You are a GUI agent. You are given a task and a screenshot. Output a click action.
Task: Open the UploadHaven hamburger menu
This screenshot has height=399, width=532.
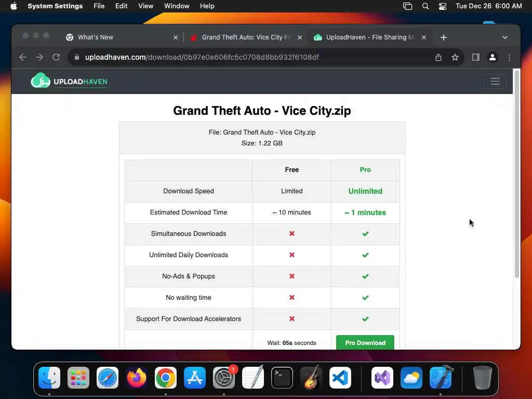coord(495,81)
